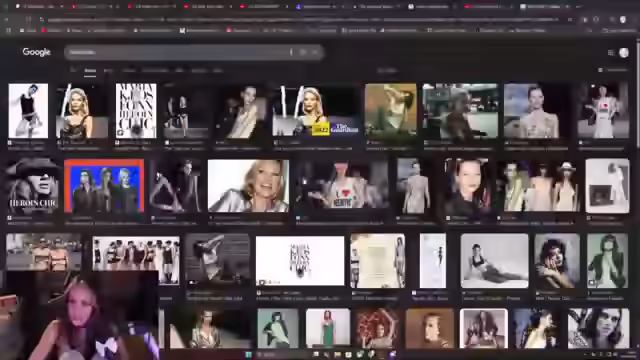Click inside the Google search field
The width and height of the screenshot is (640, 360).
[176, 52]
